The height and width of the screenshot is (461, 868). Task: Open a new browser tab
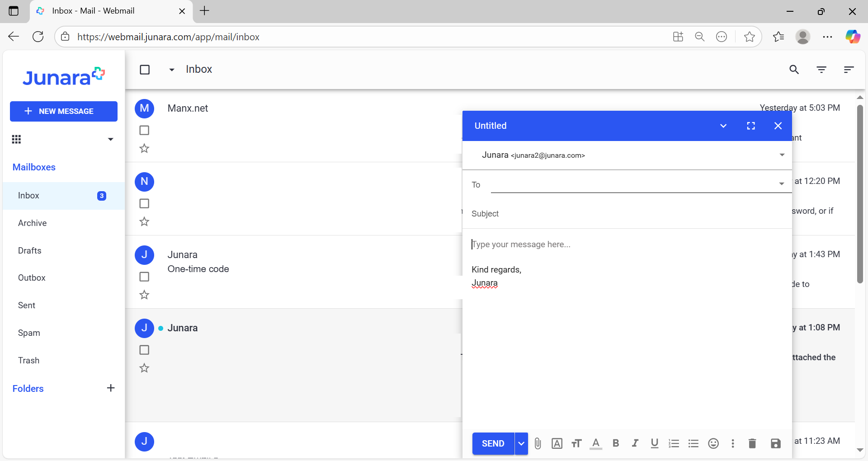tap(204, 11)
